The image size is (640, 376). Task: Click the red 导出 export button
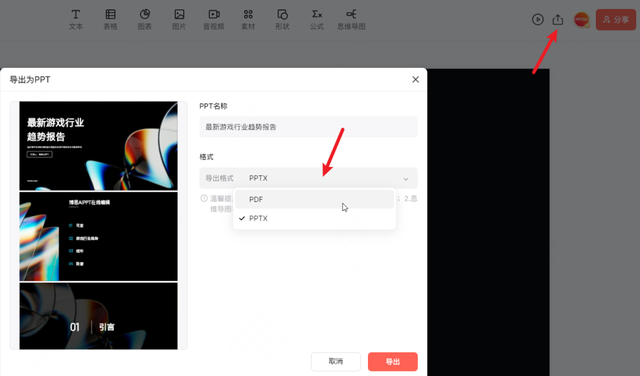coord(393,361)
